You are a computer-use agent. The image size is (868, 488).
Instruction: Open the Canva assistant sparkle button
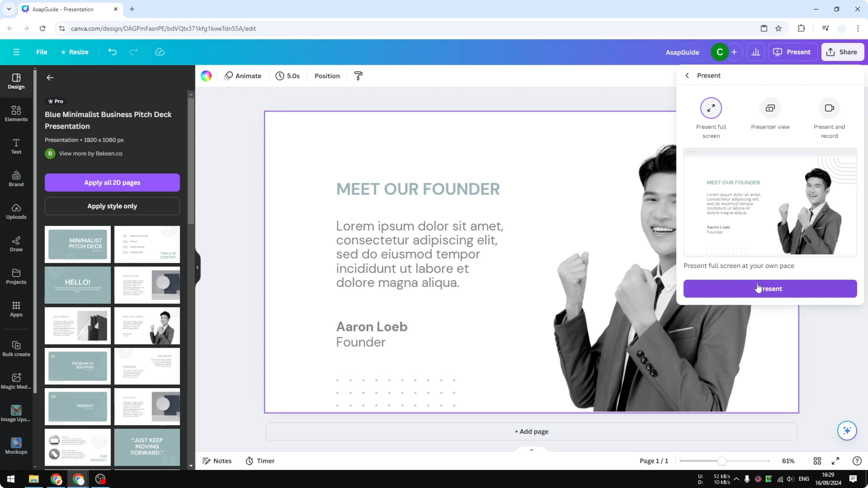[847, 430]
